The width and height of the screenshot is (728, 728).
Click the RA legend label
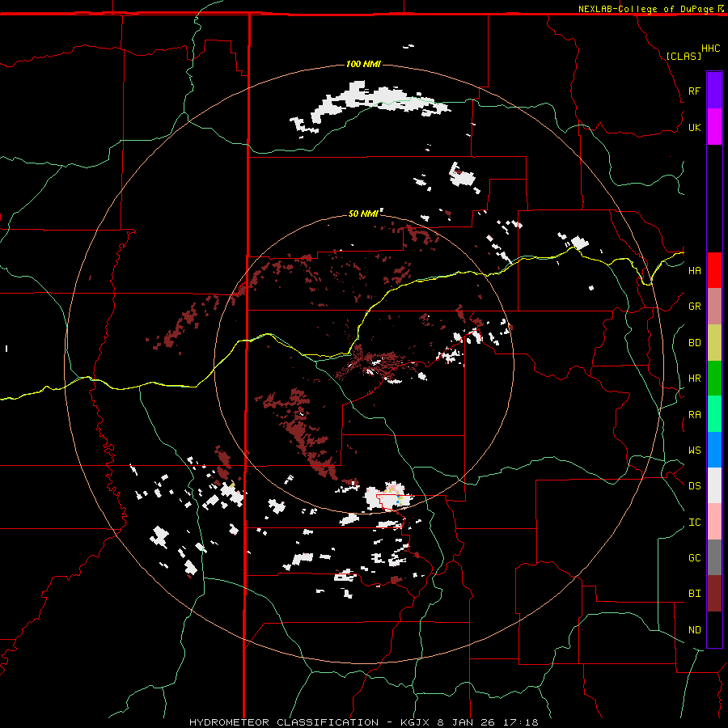pos(694,415)
